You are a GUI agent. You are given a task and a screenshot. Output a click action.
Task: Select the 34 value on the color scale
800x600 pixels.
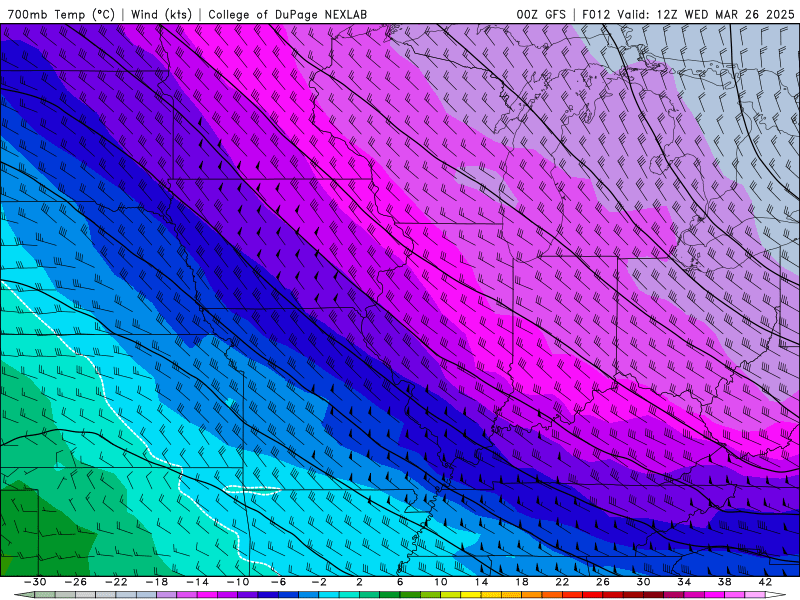pos(684,582)
